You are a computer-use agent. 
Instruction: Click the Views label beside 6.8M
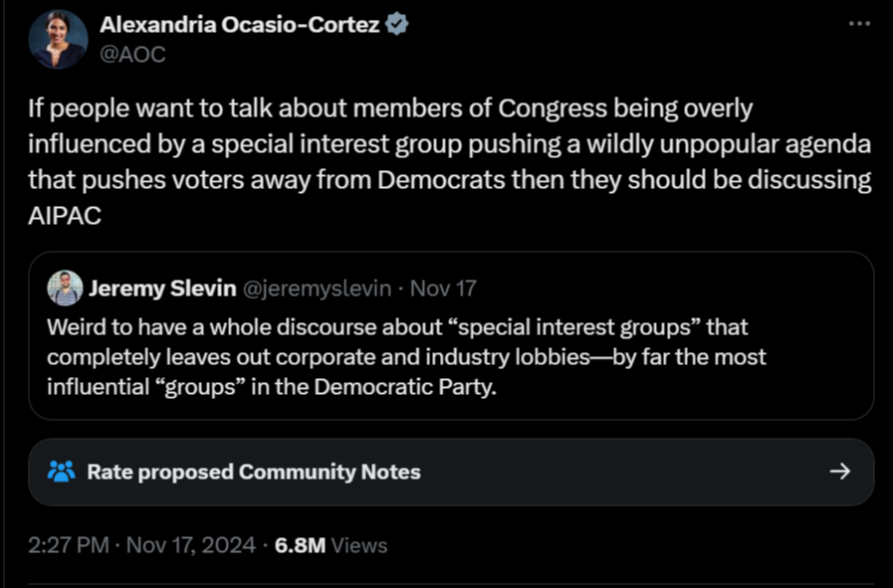coord(359,545)
